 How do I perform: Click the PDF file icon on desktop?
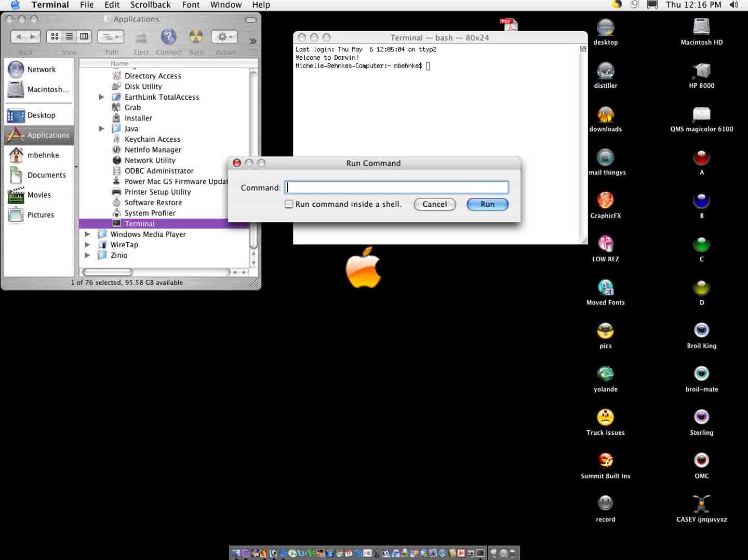click(x=509, y=24)
